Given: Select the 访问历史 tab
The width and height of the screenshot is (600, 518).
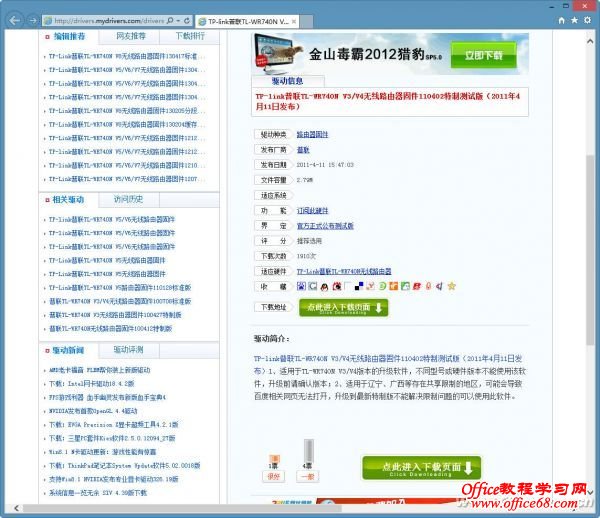Looking at the screenshot, I should point(129,199).
